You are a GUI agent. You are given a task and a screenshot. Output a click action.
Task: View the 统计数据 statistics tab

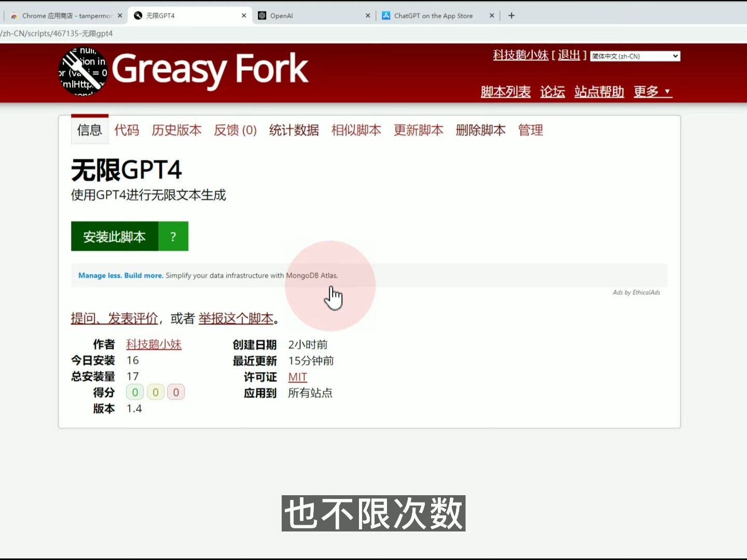294,130
